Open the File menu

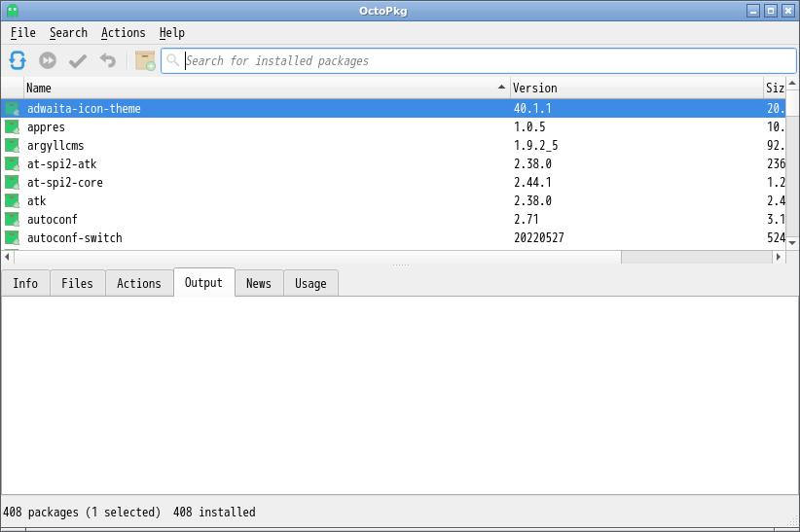tap(23, 33)
